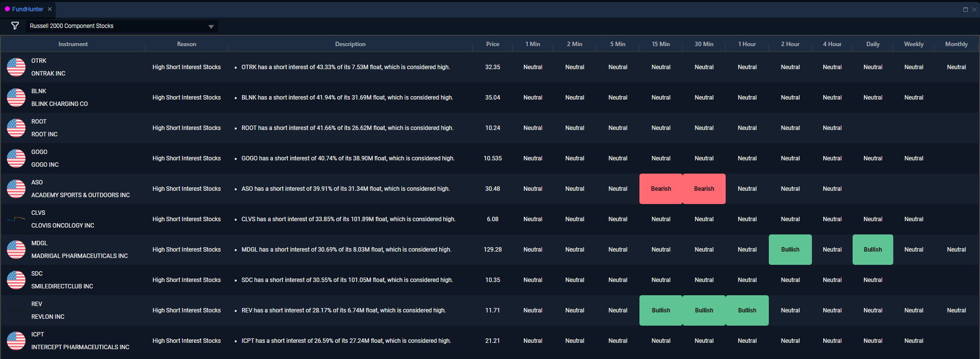Click the OTRK ticker symbol
The height and width of the screenshot is (359, 980).
[39, 61]
